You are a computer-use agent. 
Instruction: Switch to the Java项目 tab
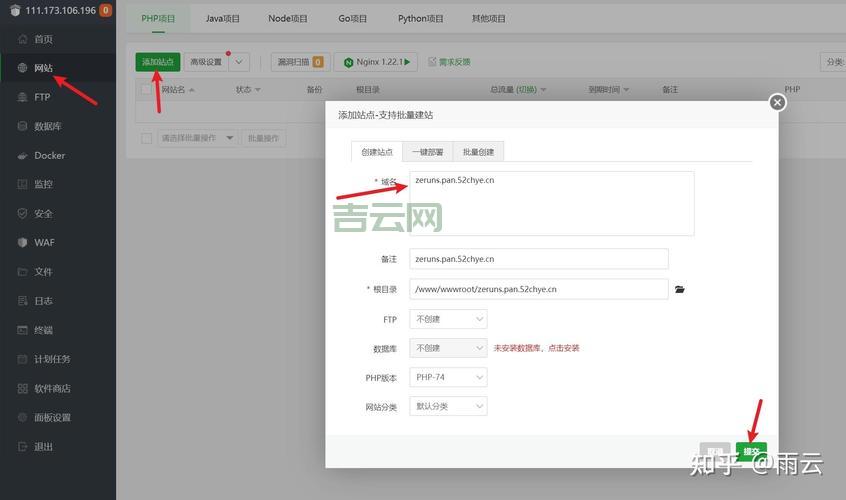click(x=222, y=19)
